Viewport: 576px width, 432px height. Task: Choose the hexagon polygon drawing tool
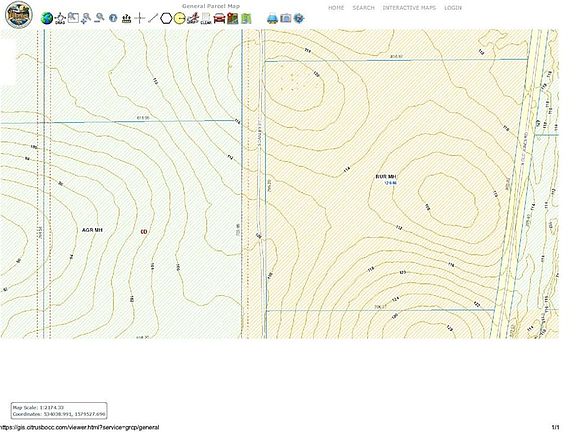(166, 18)
